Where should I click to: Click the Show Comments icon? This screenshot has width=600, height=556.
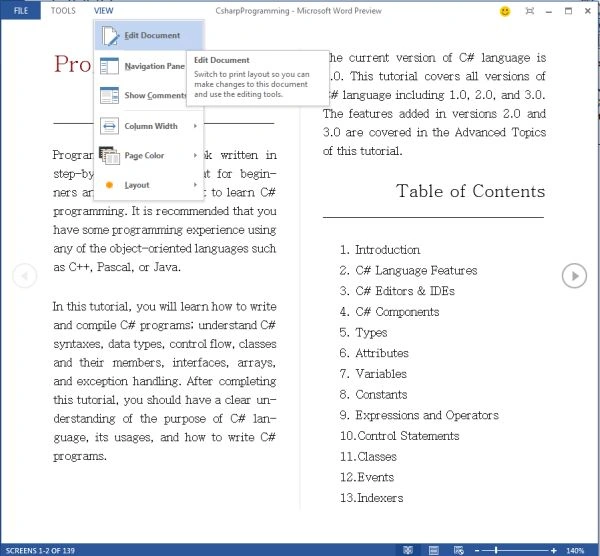click(x=109, y=95)
